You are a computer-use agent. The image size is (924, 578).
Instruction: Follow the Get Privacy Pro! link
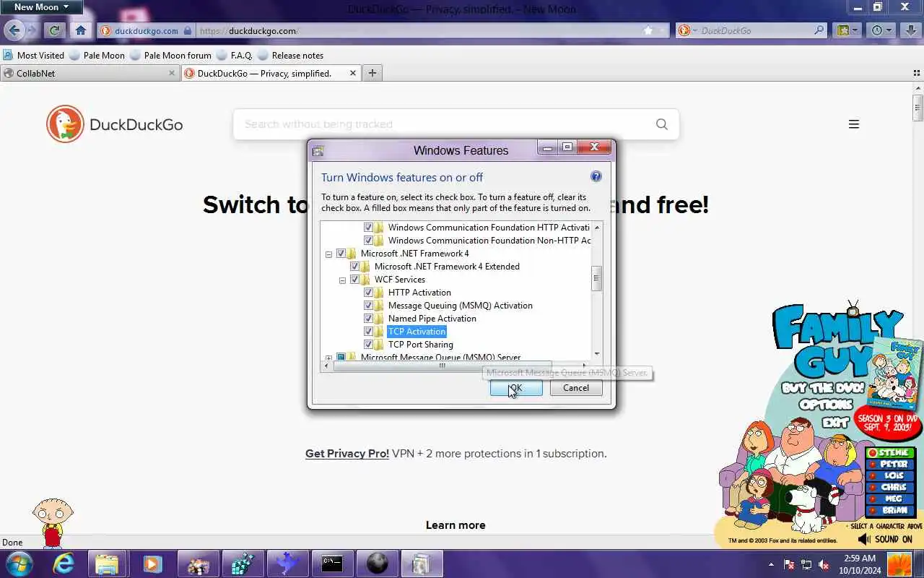tap(347, 454)
